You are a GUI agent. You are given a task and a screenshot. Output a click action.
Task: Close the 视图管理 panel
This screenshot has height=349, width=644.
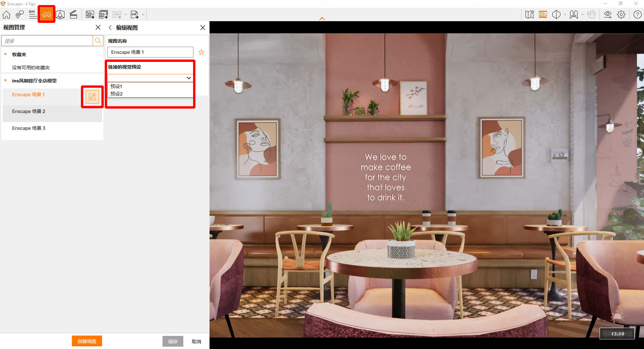tap(98, 27)
